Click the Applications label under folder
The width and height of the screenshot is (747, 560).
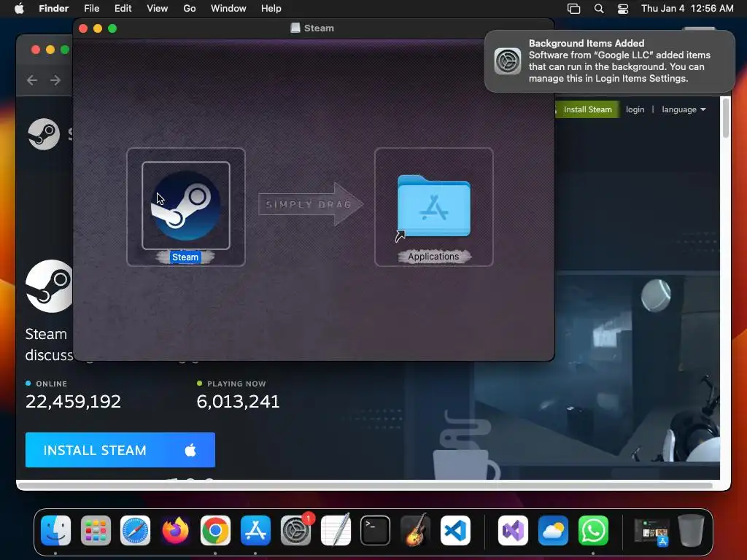433,256
